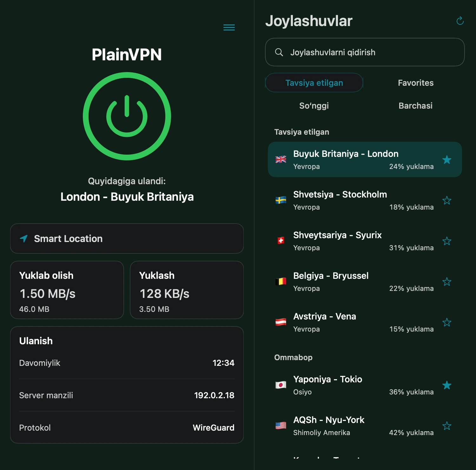
Task: Click the server address 192.0.2.18
Action: coord(214,395)
